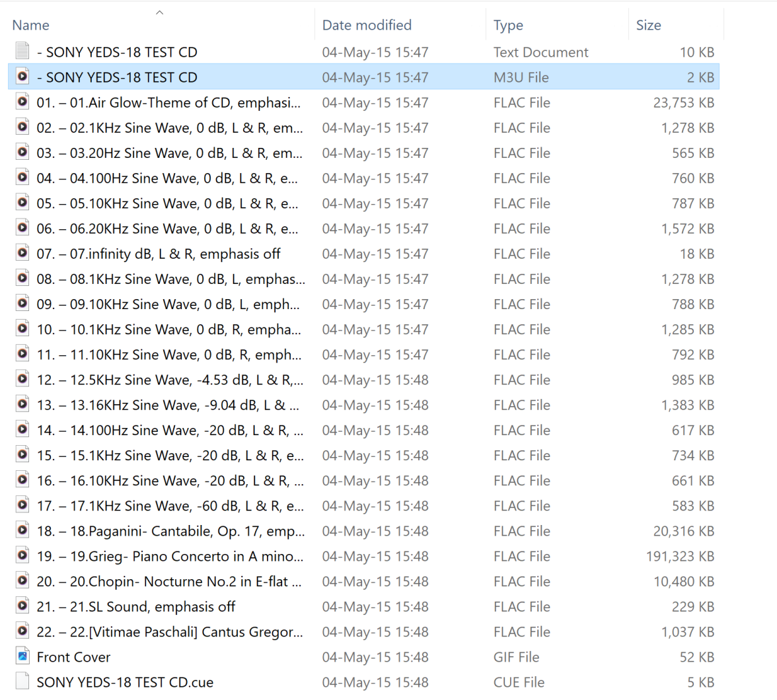Image resolution: width=777 pixels, height=700 pixels.
Task: Click the 20,316 KB size value
Action: pyautogui.click(x=684, y=531)
